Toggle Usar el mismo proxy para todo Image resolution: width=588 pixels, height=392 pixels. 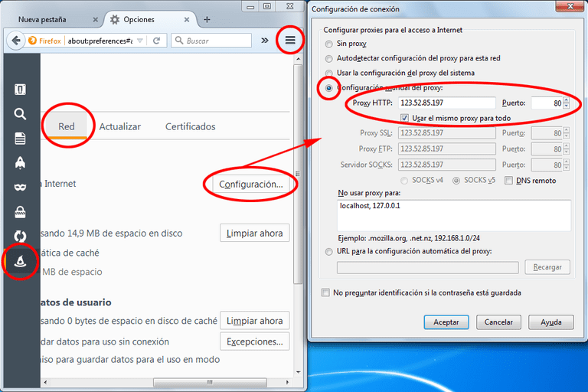(x=404, y=118)
